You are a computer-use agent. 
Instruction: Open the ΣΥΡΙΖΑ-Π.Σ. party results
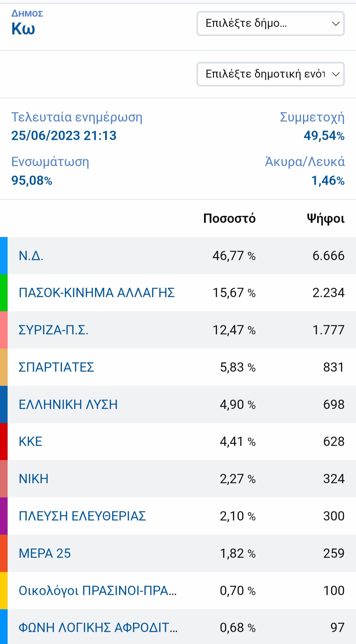click(x=53, y=330)
